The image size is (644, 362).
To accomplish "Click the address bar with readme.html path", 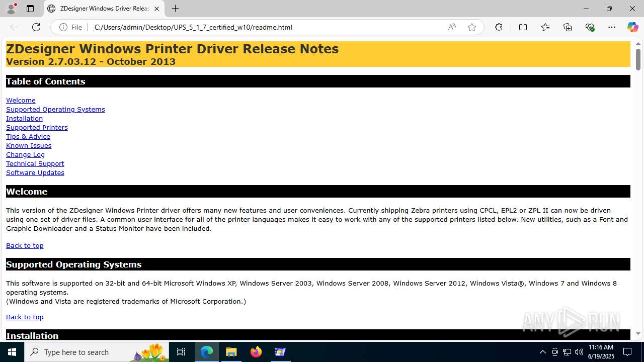I will [x=193, y=27].
